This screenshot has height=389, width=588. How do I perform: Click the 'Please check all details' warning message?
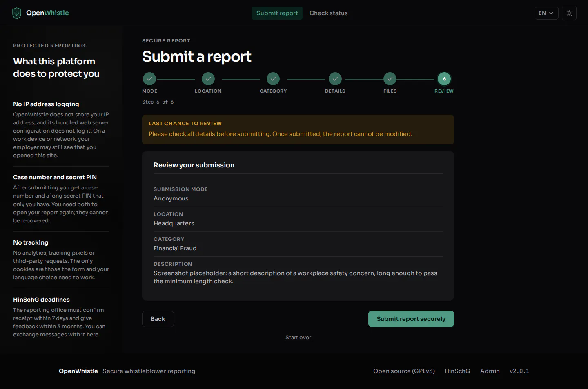click(x=281, y=134)
